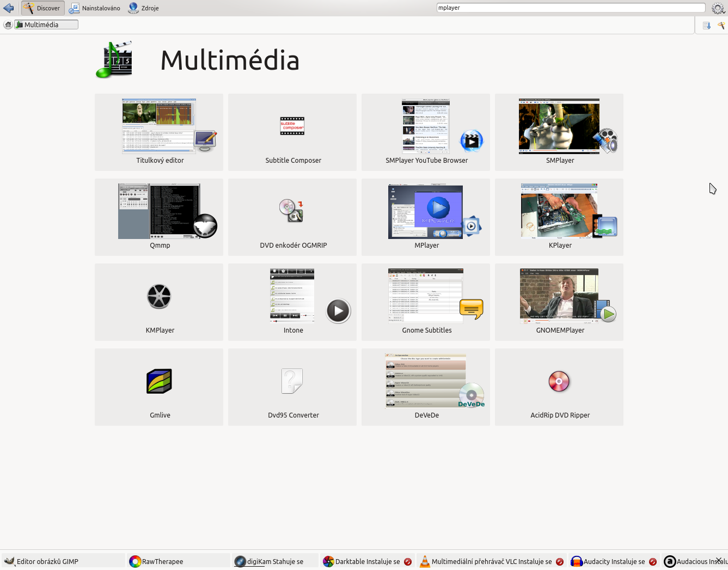Cancel the Darktable installation
The height and width of the screenshot is (570, 728).
(x=408, y=562)
